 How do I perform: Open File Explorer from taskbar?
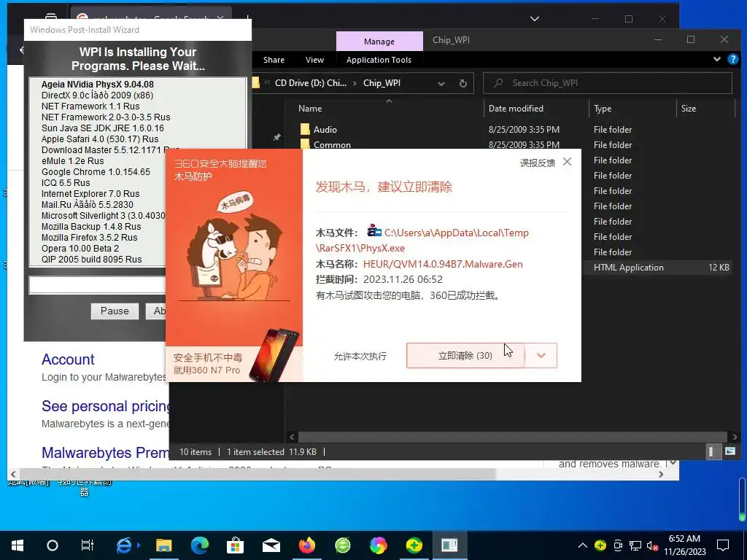click(x=164, y=545)
